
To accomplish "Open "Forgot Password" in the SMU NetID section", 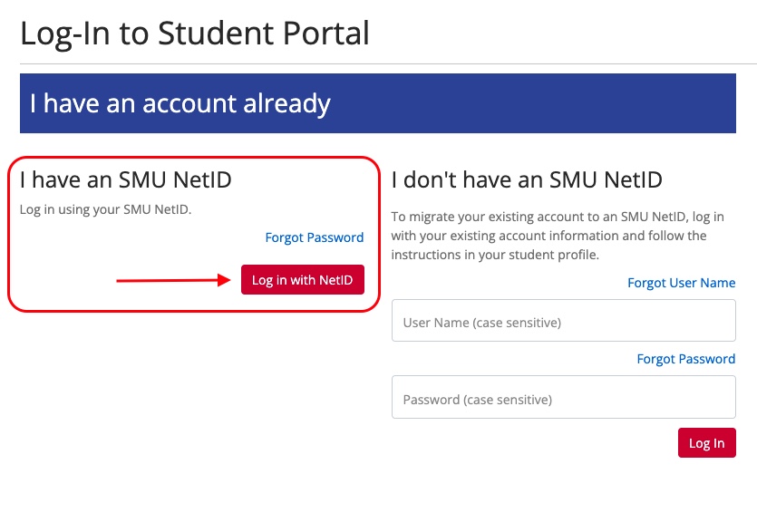I will click(314, 237).
